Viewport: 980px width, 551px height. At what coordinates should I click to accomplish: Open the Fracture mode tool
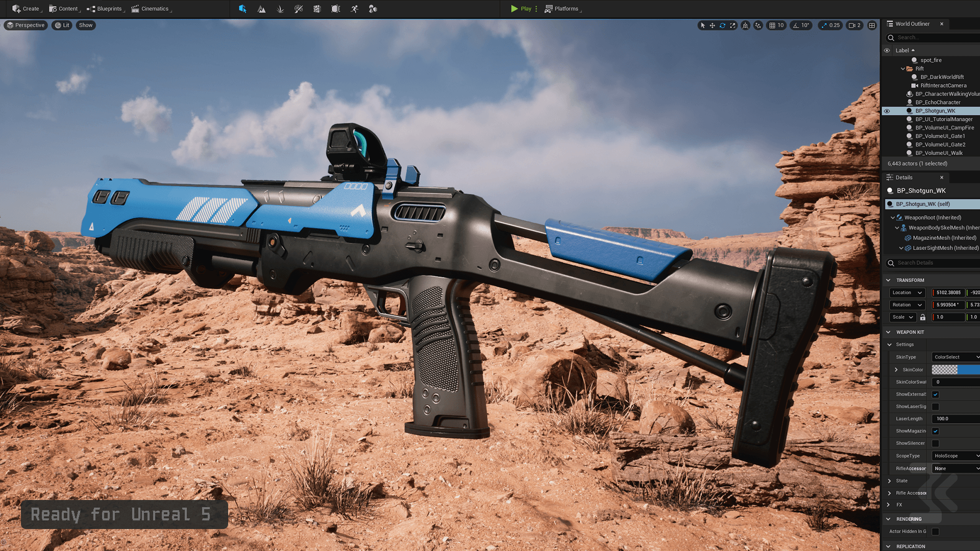point(317,9)
